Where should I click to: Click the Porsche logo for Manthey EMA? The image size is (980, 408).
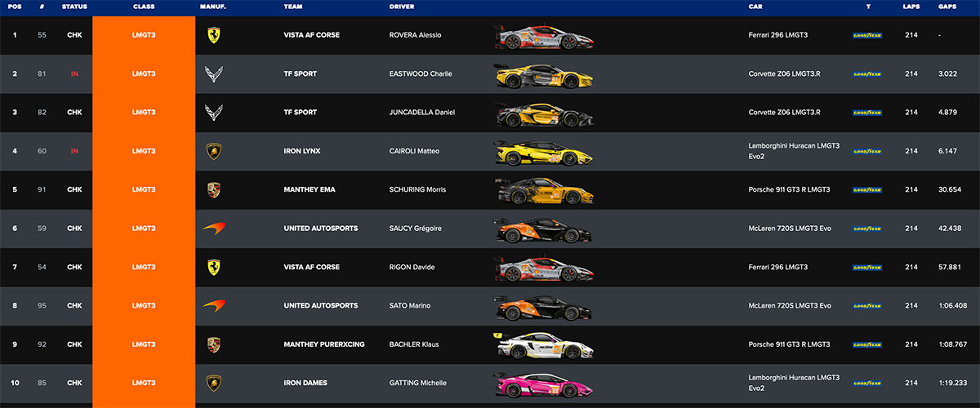click(214, 190)
